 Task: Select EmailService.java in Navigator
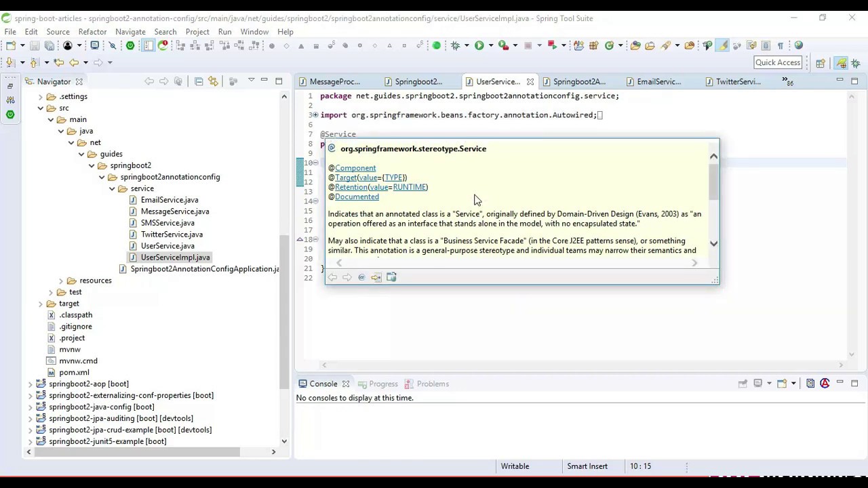(170, 200)
